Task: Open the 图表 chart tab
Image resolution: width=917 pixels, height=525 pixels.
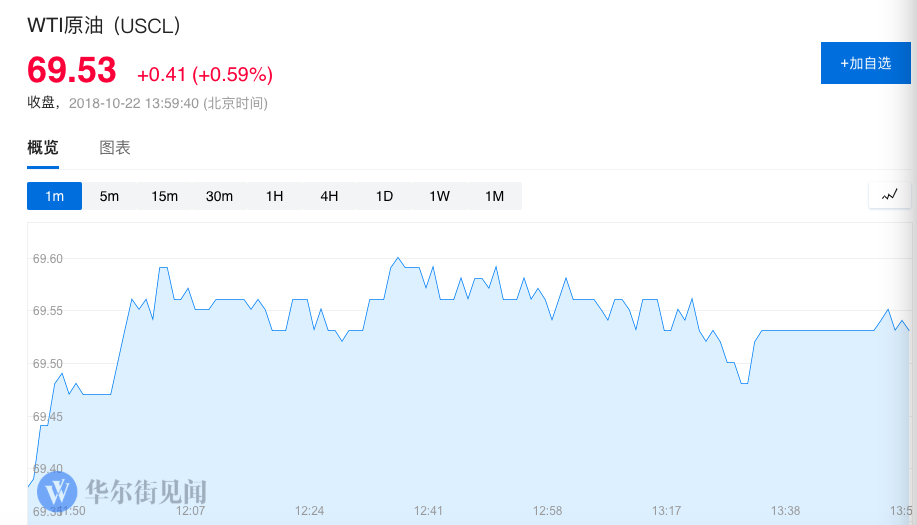Action: point(115,147)
